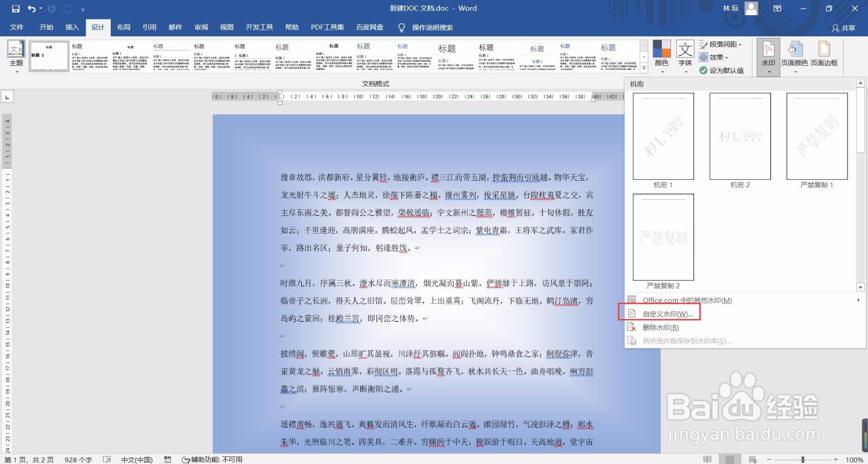Click the 操作说明搜索 lightbulb search box
The height and width of the screenshot is (464, 868).
click(x=426, y=27)
